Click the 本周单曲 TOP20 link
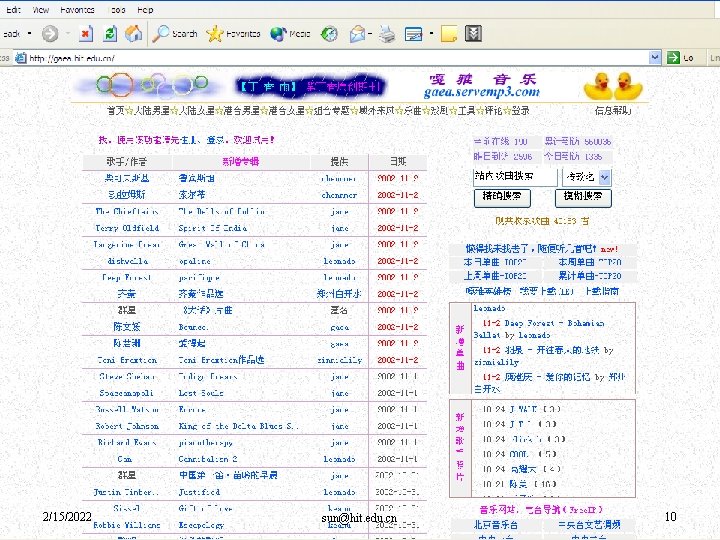This screenshot has width=720, height=540. pos(590,262)
